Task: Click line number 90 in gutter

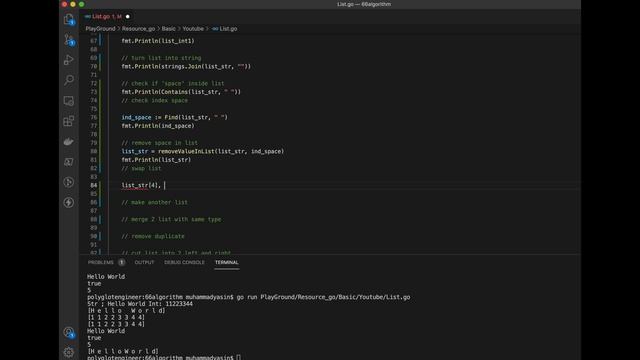Action: coord(93,236)
